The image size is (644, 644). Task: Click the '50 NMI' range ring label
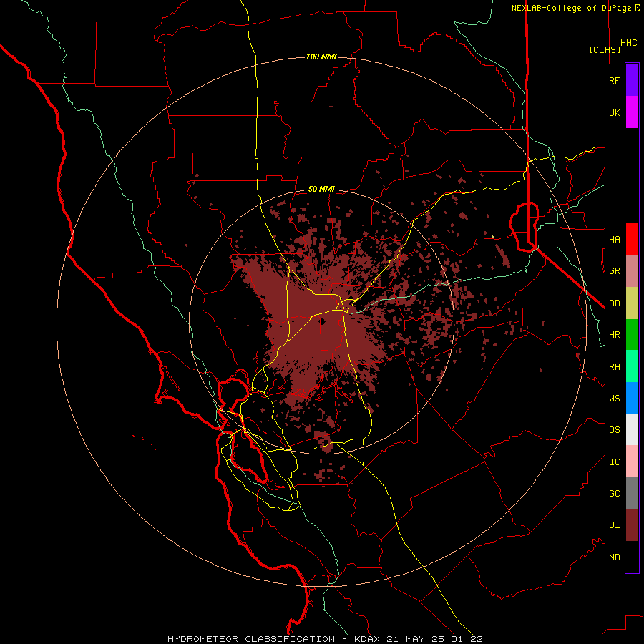(x=321, y=189)
